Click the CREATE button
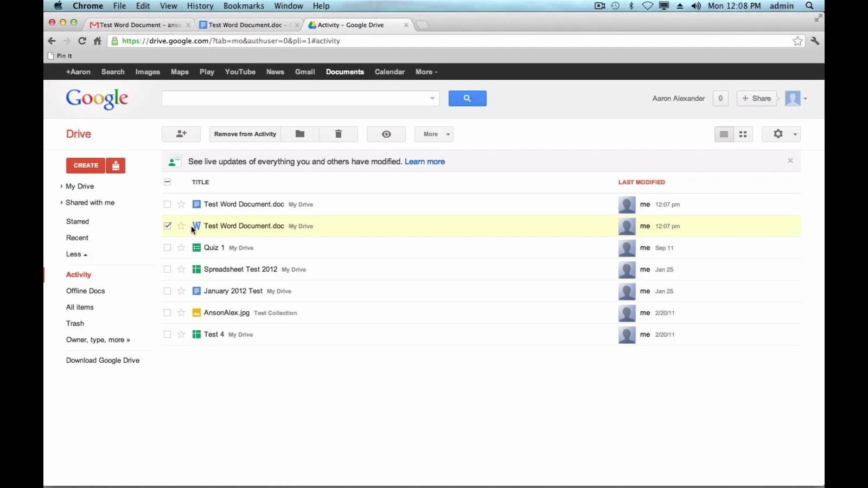The height and width of the screenshot is (488, 868). tap(85, 165)
